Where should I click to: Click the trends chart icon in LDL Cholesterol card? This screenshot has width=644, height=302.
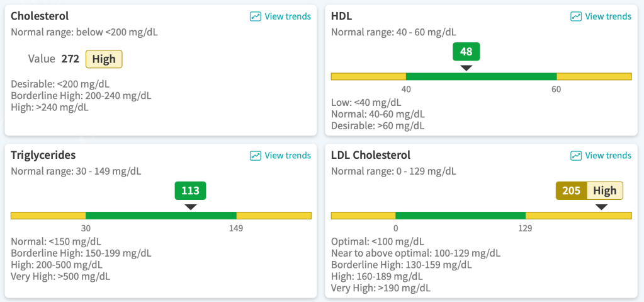576,155
